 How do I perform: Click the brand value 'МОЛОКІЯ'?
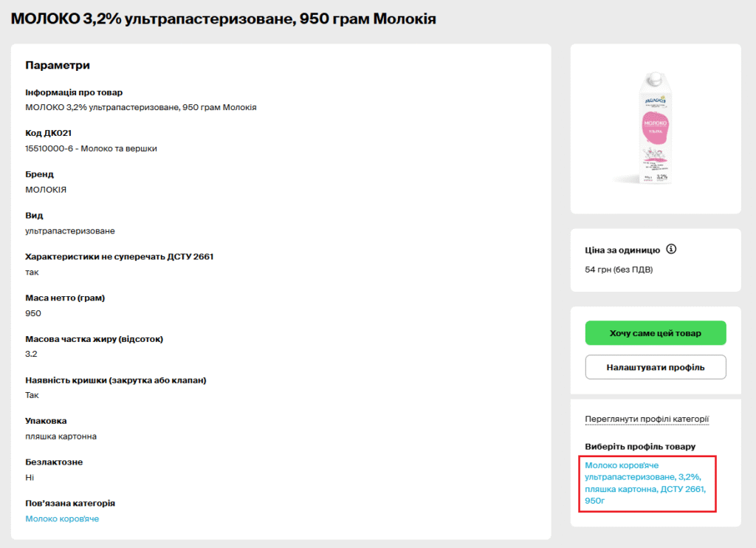click(46, 190)
